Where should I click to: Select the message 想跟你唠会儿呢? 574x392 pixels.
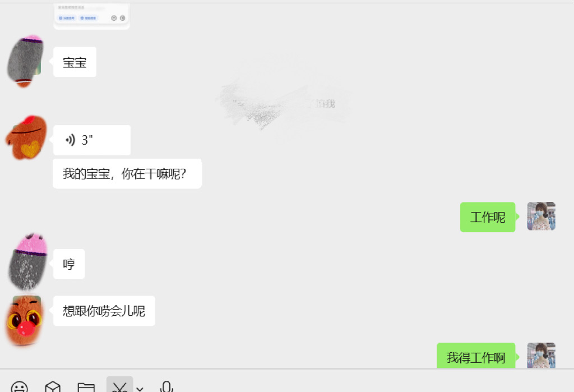[104, 311]
